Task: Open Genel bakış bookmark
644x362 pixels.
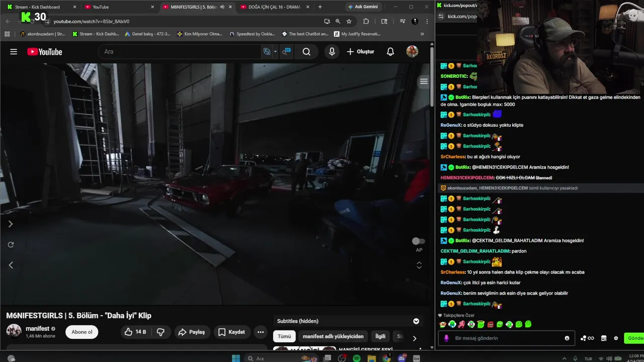Action: (x=148, y=34)
